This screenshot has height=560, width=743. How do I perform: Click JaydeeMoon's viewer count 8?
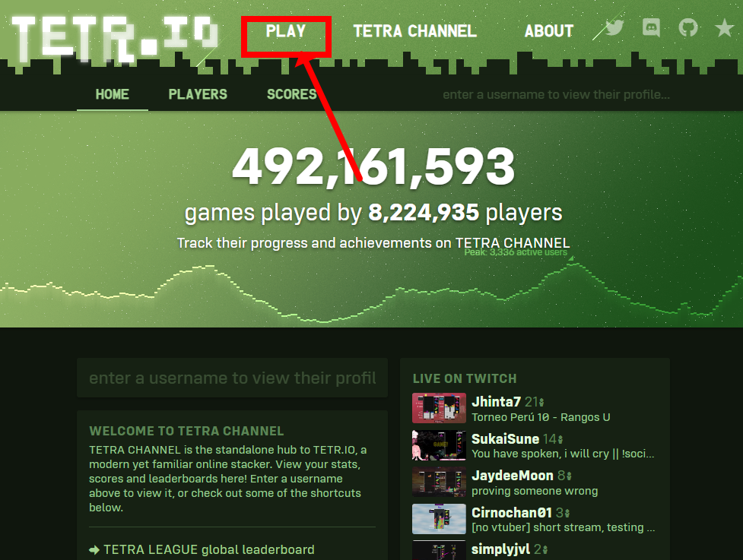[x=564, y=476]
